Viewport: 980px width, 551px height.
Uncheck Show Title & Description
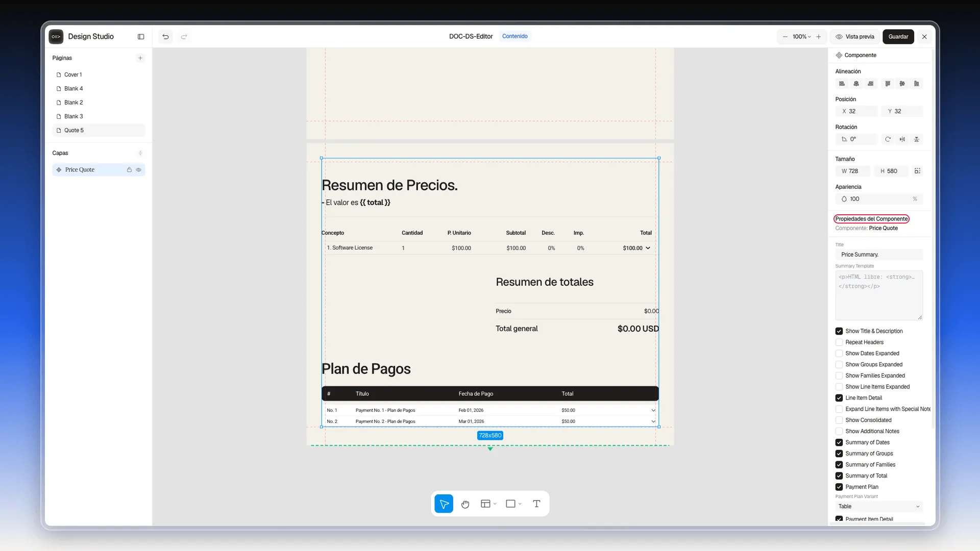point(839,331)
